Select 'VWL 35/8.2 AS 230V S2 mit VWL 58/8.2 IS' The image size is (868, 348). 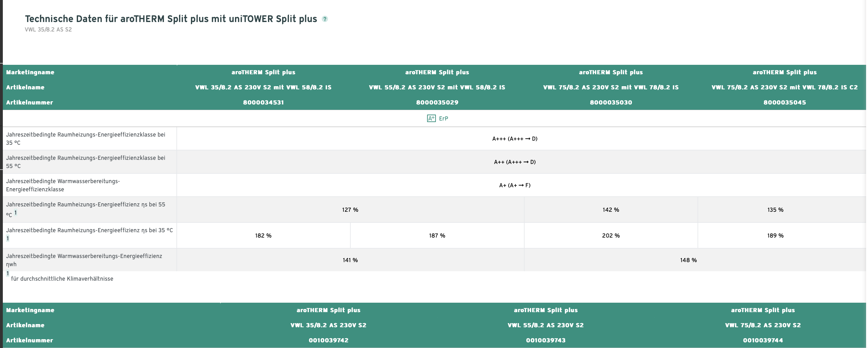[x=263, y=87]
